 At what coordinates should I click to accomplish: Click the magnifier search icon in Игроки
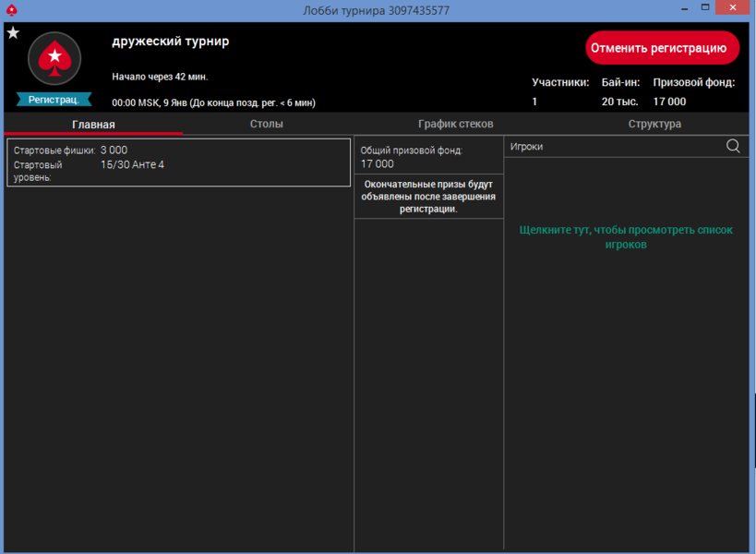(733, 146)
